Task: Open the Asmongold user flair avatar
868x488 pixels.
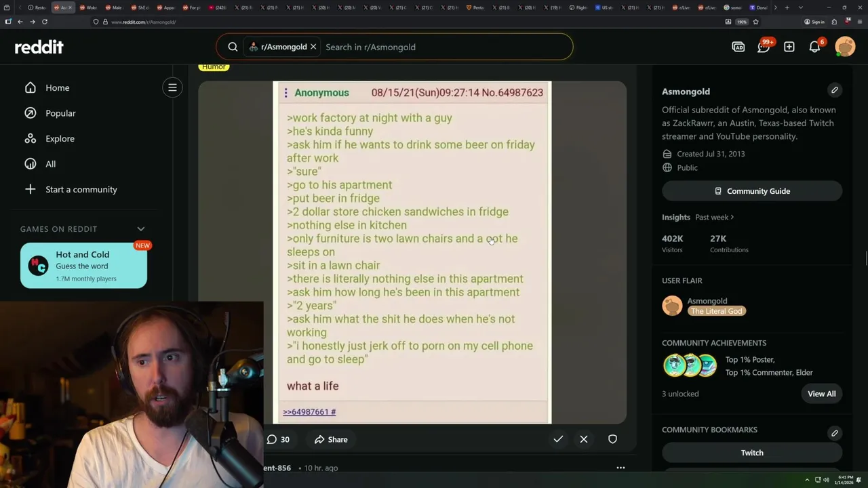Action: click(x=672, y=306)
